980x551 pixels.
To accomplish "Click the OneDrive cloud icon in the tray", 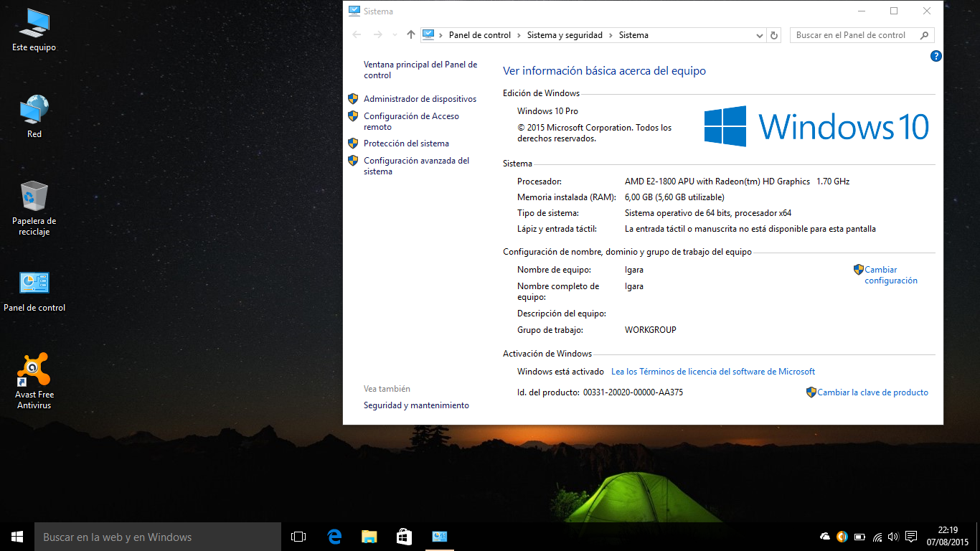I will click(x=824, y=536).
